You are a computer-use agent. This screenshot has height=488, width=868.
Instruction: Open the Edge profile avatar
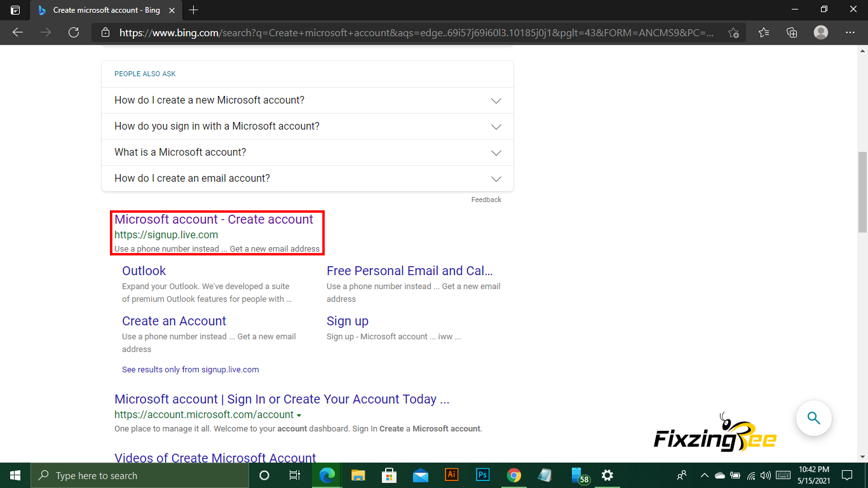point(821,32)
